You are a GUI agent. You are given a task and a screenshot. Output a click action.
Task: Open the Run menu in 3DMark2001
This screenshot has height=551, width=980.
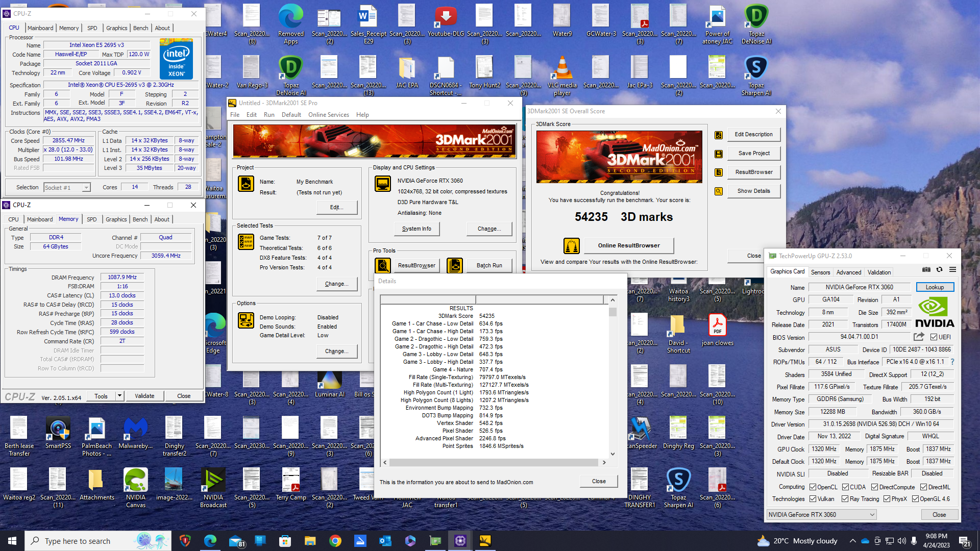tap(269, 115)
